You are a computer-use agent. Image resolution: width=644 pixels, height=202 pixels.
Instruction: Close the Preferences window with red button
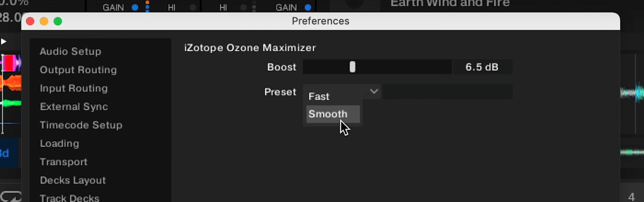coord(30,21)
